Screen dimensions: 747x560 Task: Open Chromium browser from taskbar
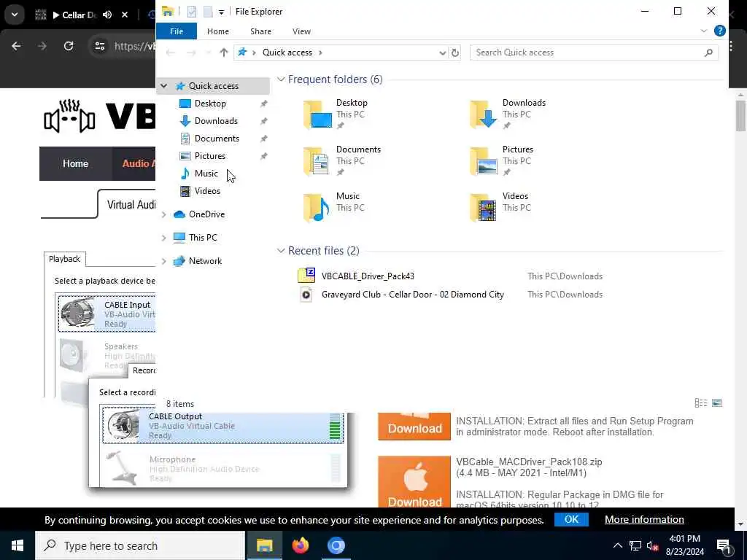tap(336, 545)
